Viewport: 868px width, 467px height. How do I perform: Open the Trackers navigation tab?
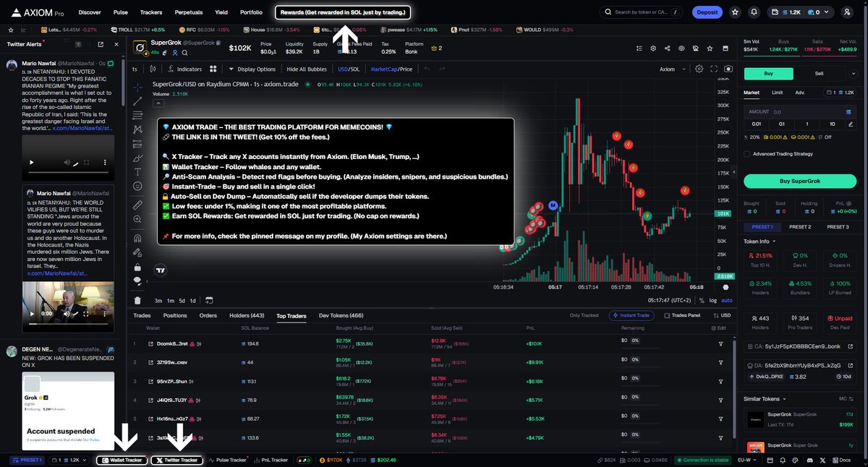point(151,12)
